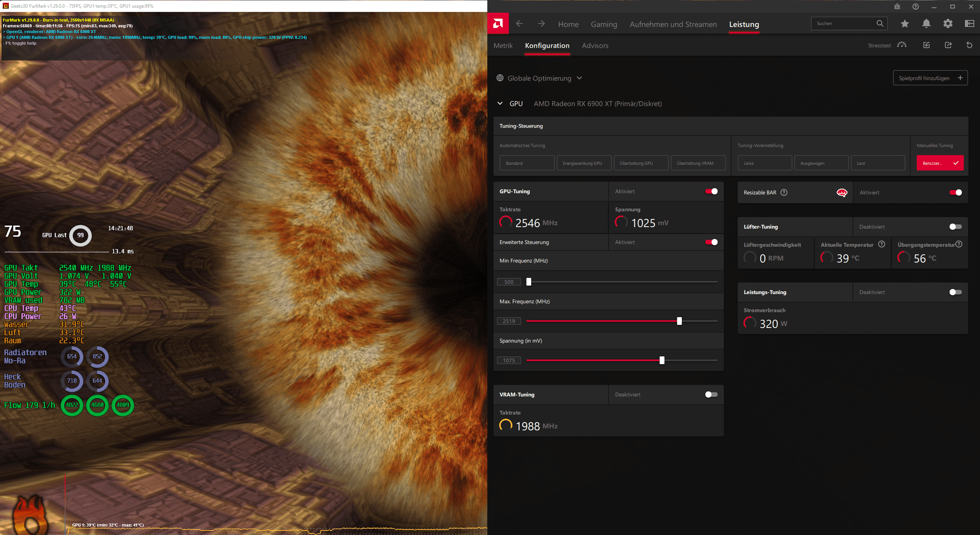Click the bug report icon
This screenshot has height=535, width=980.
[x=897, y=7]
